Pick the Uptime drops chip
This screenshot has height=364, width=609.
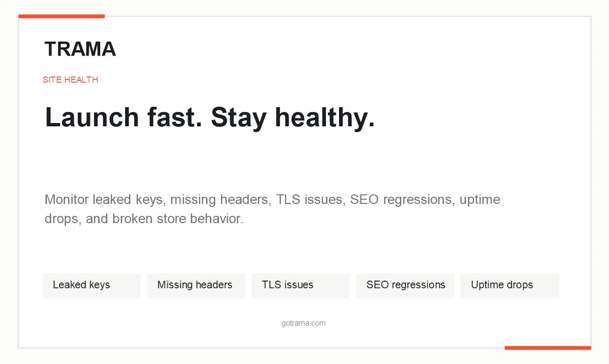pos(510,285)
